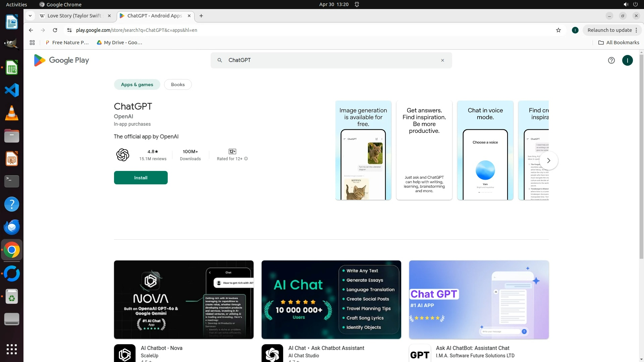
Task: Expand the tab search dropdown arrow
Action: tap(30, 16)
